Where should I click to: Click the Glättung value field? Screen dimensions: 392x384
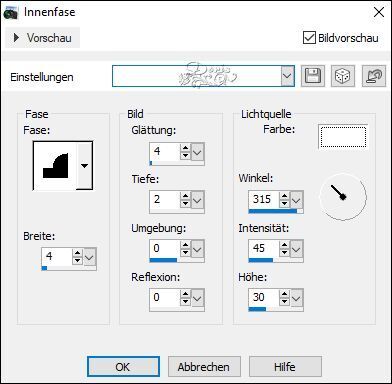[165, 152]
